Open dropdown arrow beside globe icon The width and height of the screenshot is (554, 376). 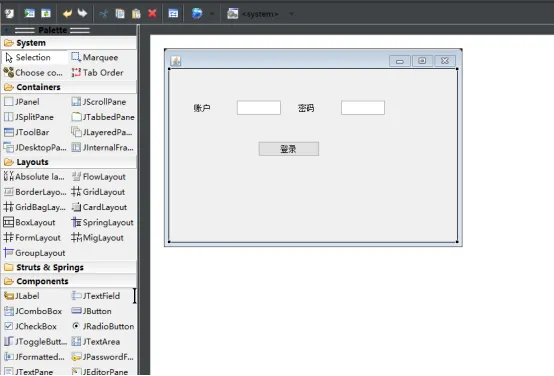coord(212,14)
